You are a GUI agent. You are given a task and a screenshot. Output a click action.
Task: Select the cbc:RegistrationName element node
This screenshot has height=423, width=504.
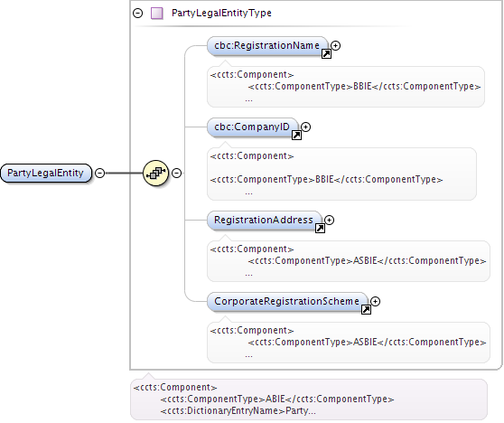tap(267, 46)
